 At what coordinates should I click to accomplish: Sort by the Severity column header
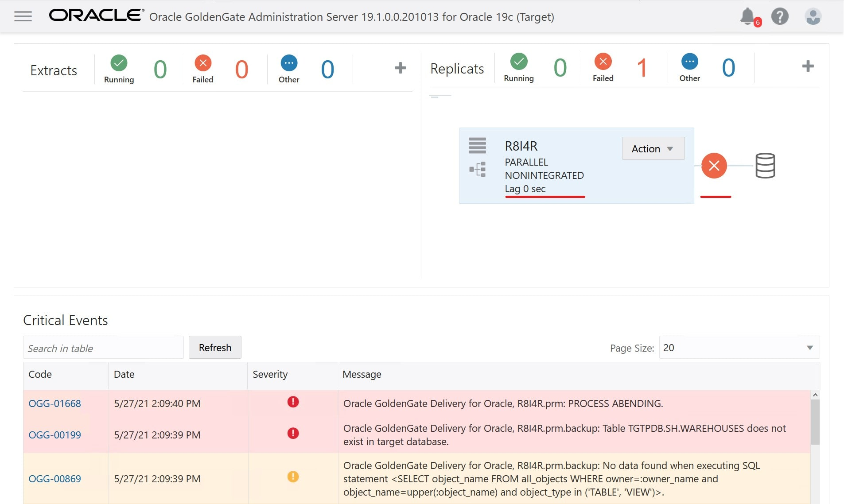[292, 375]
